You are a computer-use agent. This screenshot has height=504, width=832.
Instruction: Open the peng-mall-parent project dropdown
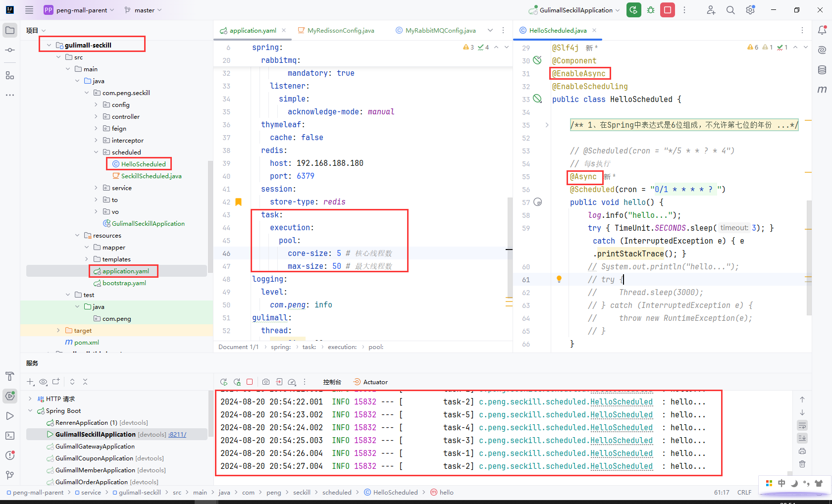point(79,10)
